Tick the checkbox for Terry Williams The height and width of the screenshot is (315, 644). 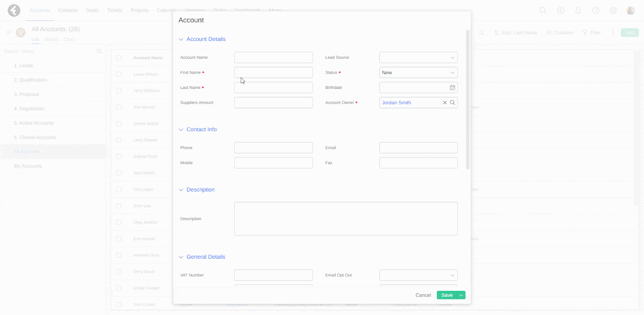coord(119,91)
